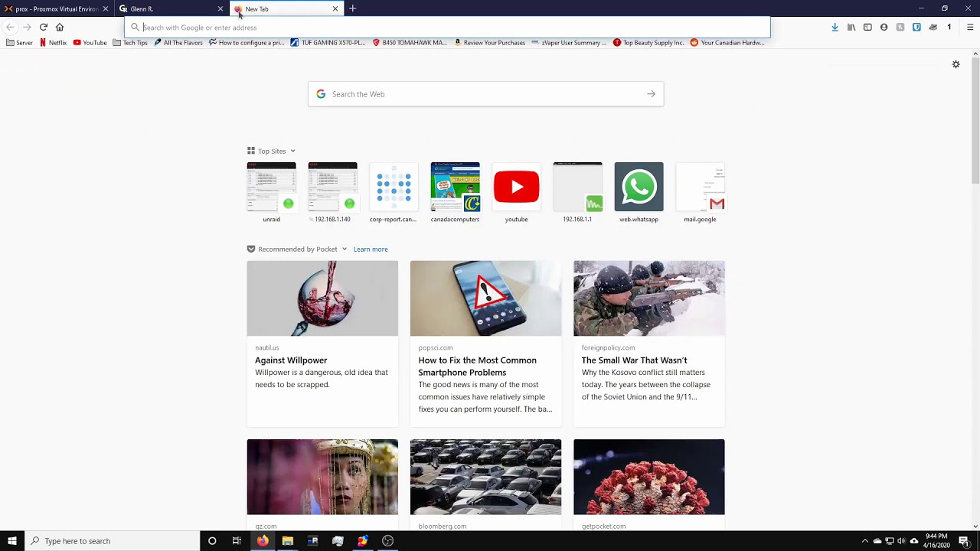This screenshot has height=551, width=980.
Task: Go to the home page icon
Action: tap(60, 27)
